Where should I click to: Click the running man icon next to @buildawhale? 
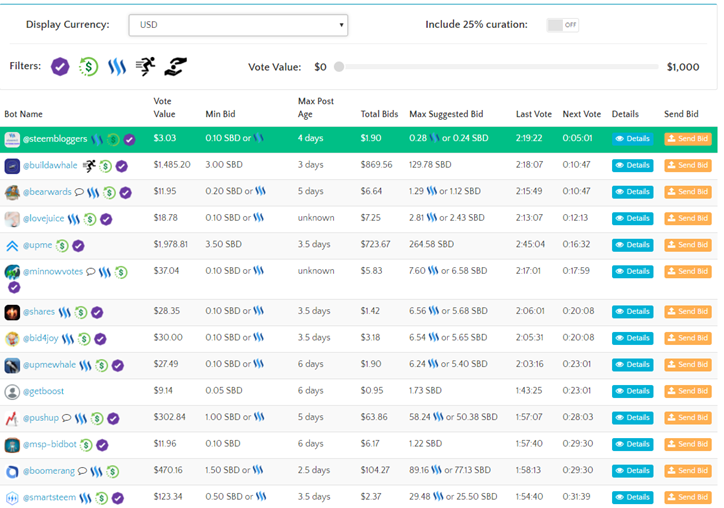coord(89,165)
